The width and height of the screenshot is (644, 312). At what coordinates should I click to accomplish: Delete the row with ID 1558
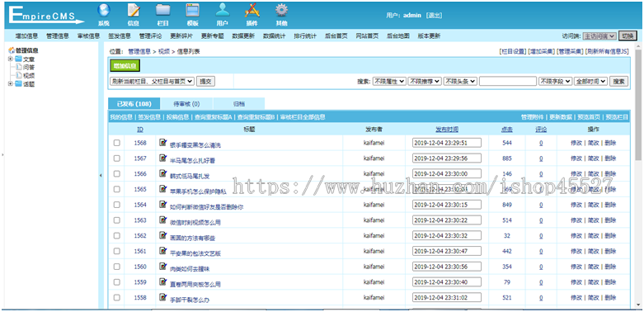610,297
